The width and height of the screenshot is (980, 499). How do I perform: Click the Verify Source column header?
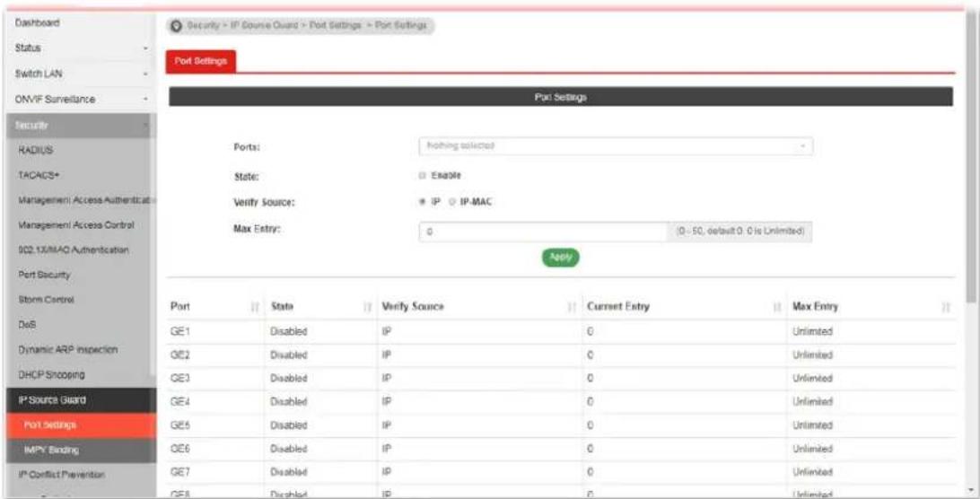pos(413,307)
